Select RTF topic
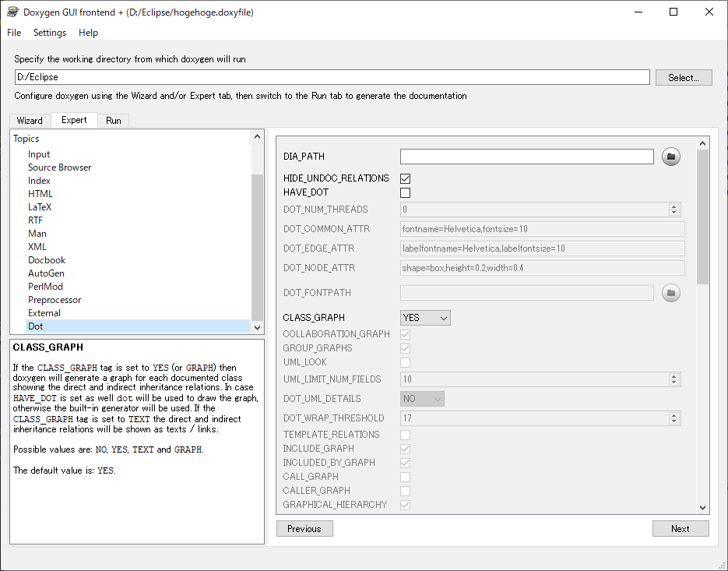Screen dimensions: 728x571 click(x=35, y=220)
